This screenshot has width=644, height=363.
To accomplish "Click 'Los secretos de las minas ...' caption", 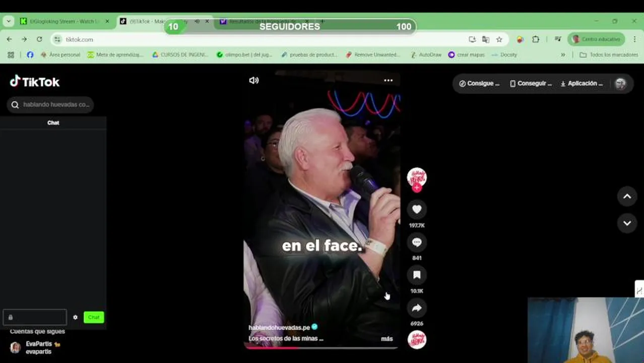I will tap(286, 339).
